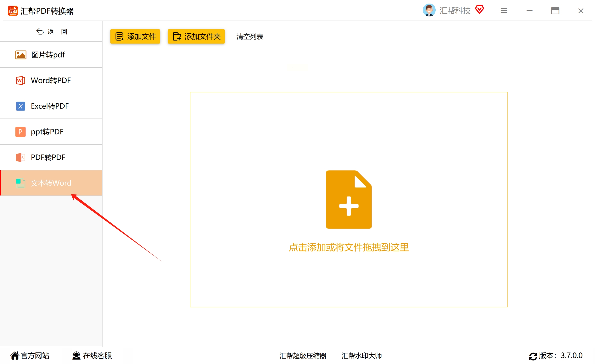Click the red VIP diamond icon
This screenshot has height=364, width=595.
pyautogui.click(x=479, y=10)
